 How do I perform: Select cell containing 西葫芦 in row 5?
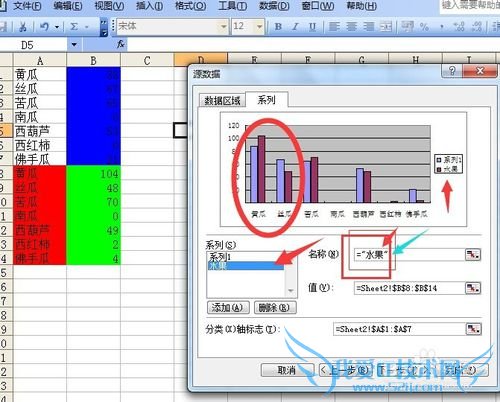tap(40, 131)
